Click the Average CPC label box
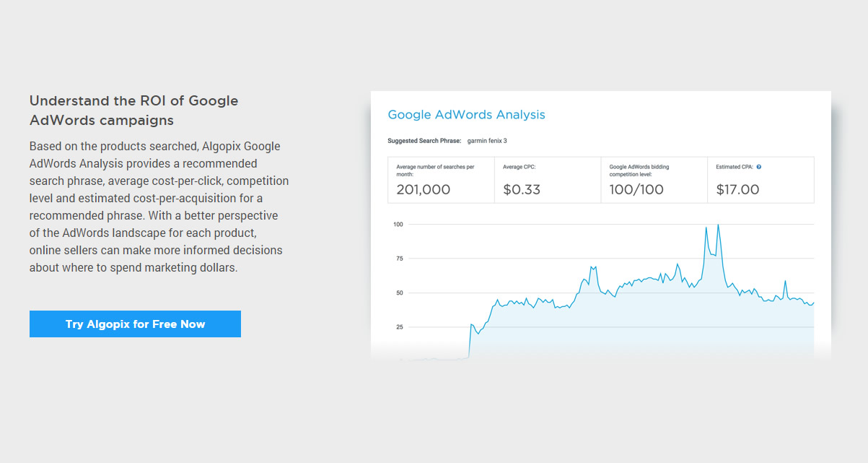Viewport: 868px width, 463px height. tap(548, 180)
